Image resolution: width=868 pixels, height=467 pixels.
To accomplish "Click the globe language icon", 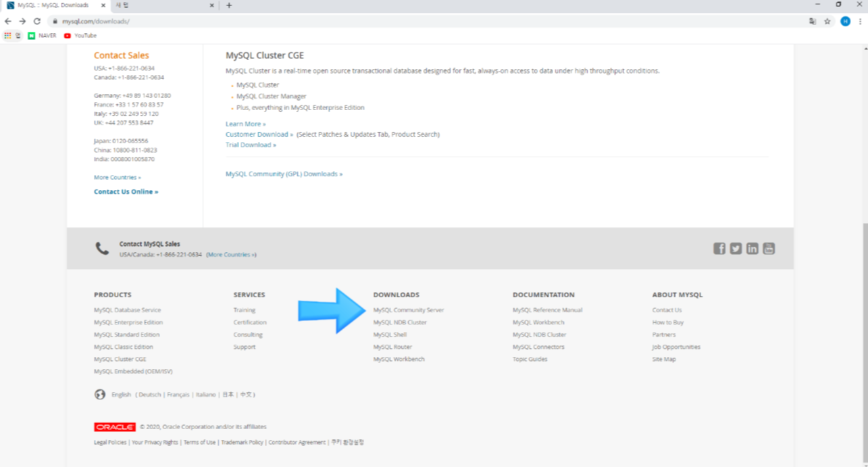I will click(100, 395).
